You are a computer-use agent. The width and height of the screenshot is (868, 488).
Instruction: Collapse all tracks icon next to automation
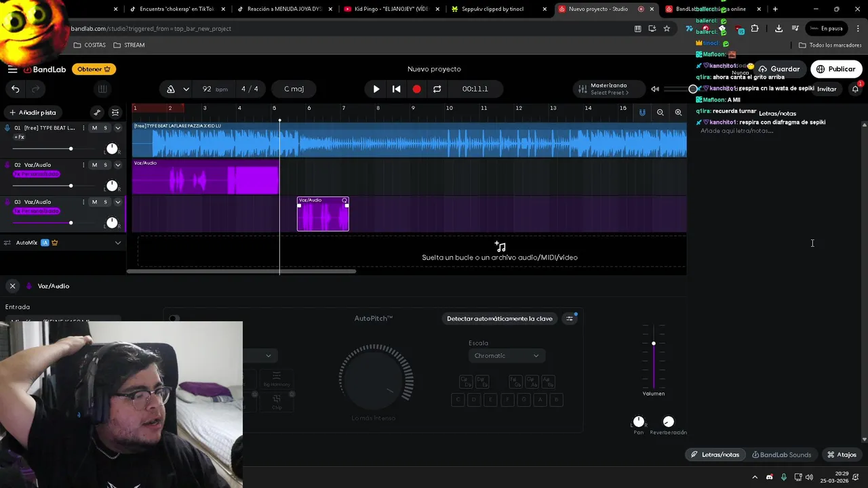click(x=115, y=113)
